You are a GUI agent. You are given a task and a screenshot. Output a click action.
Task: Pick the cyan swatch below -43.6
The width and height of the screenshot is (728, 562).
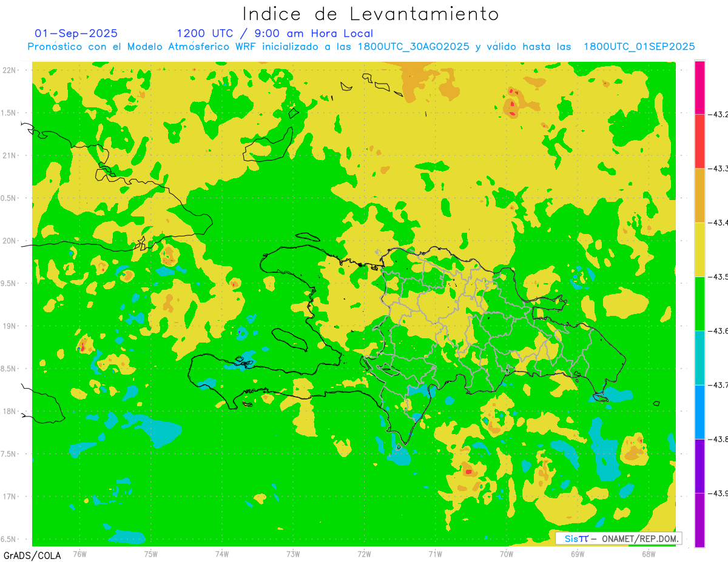699,358
